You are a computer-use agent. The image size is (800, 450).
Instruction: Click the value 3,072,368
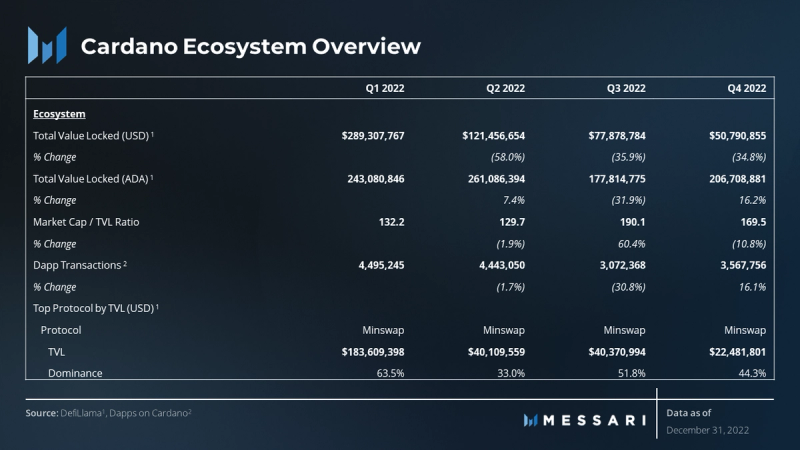tap(622, 265)
